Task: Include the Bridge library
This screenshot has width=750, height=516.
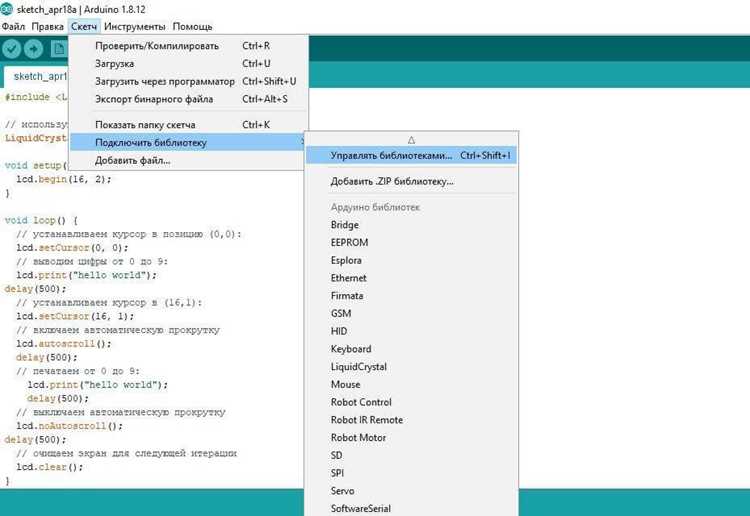Action: (411, 225)
